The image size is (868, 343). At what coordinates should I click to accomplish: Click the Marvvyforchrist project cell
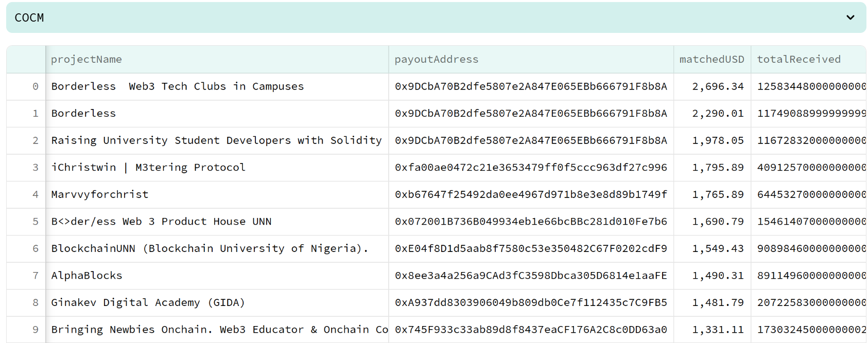(217, 194)
